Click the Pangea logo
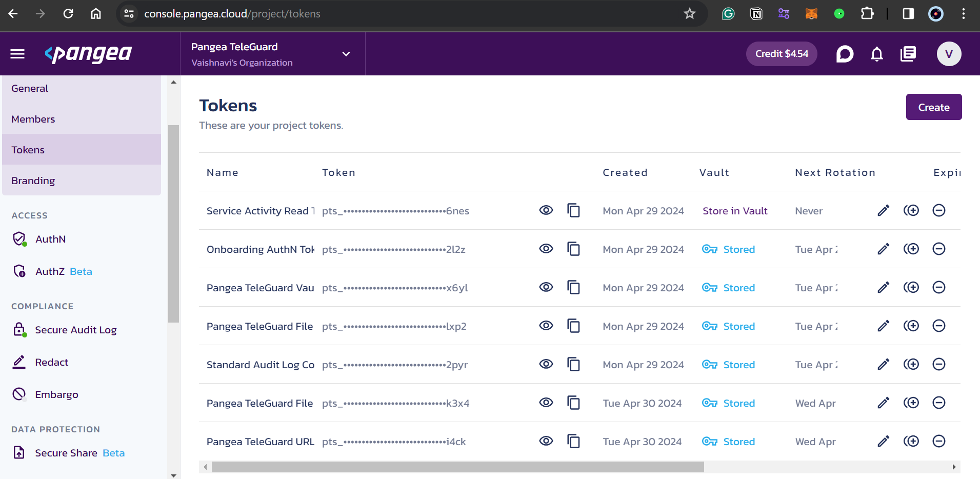The width and height of the screenshot is (980, 479). point(88,54)
